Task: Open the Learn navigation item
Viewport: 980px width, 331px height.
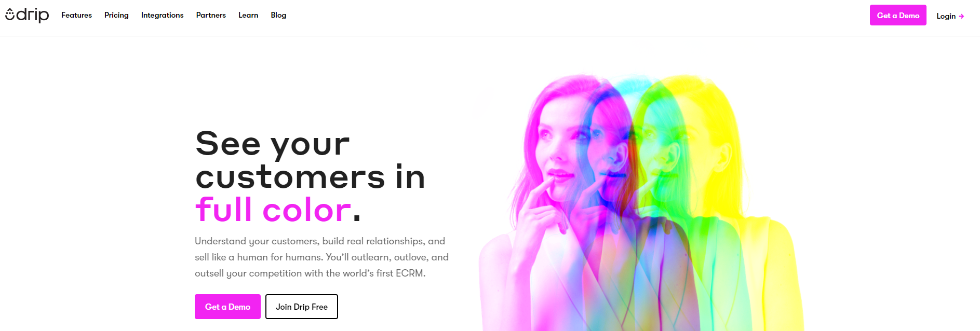Action: (x=248, y=15)
